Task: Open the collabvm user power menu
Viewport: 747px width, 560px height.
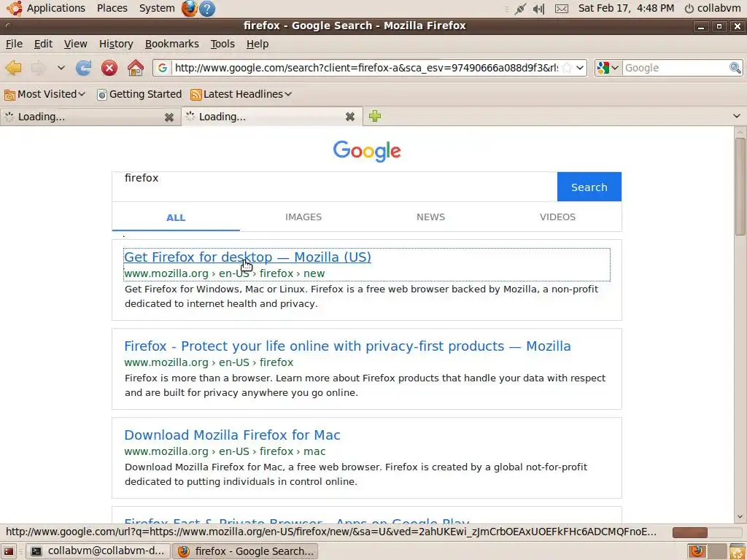Action: click(712, 8)
